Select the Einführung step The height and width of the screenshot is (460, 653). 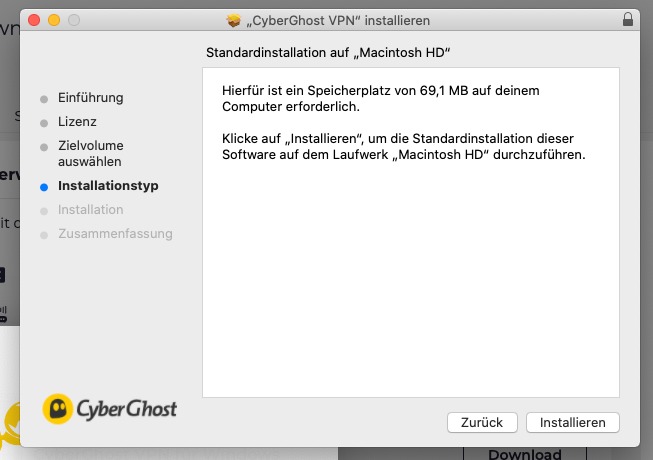[x=90, y=98]
